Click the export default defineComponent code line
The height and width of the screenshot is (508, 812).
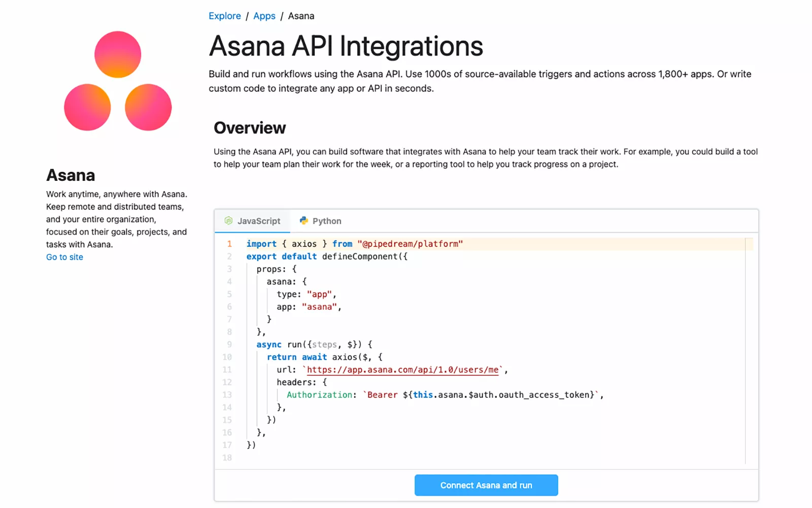(x=327, y=257)
